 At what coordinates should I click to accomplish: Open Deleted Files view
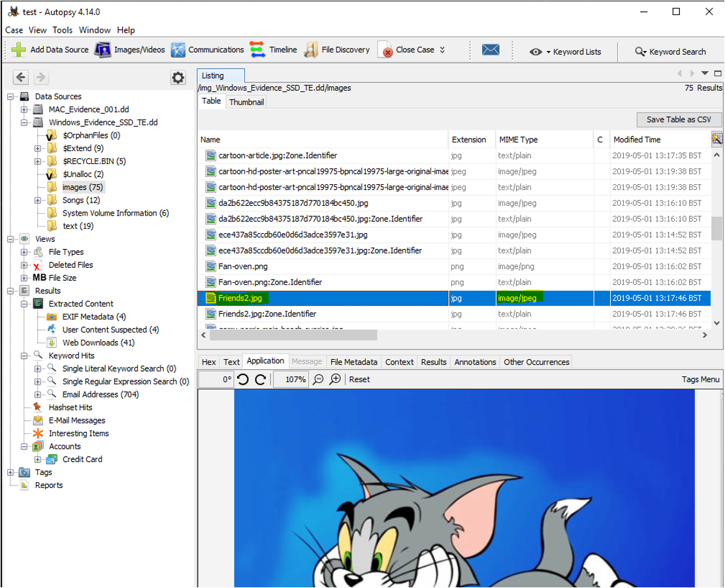click(71, 265)
